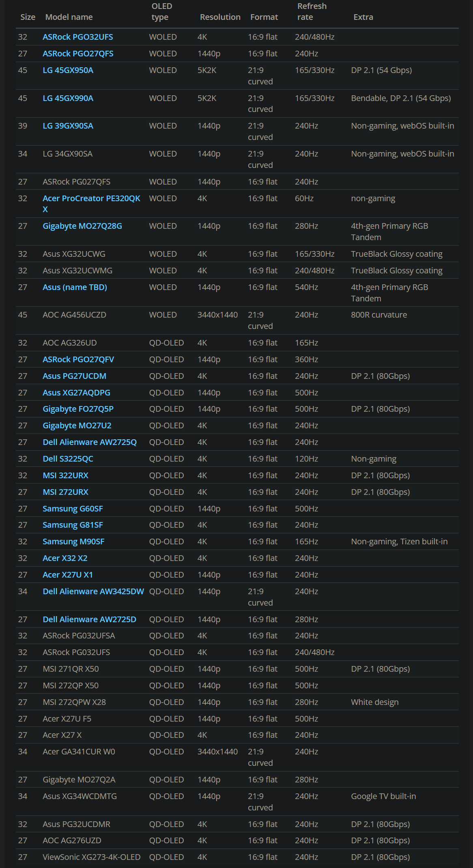Image resolution: width=473 pixels, height=868 pixels.
Task: Open the Dell Alienware AW3425DW link
Action: [x=94, y=591]
